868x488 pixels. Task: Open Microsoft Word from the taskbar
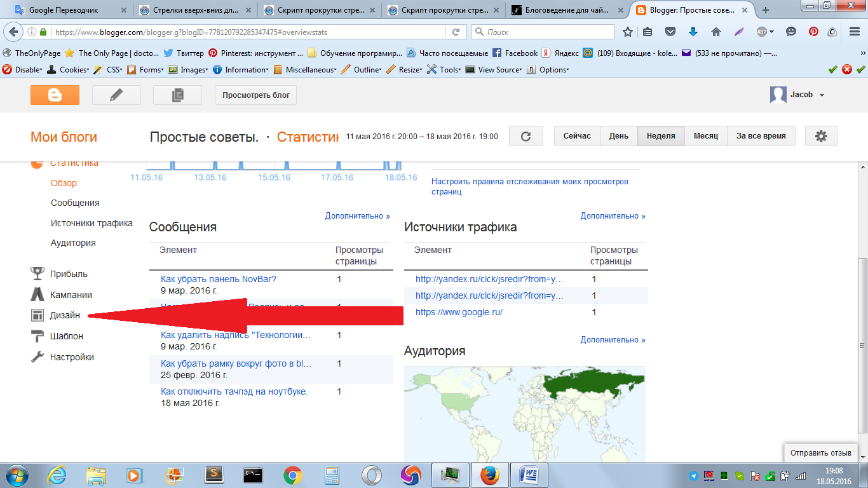pos(529,475)
